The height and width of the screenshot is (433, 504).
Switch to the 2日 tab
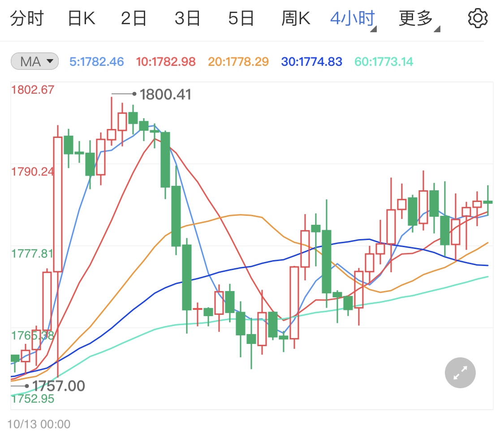point(134,18)
